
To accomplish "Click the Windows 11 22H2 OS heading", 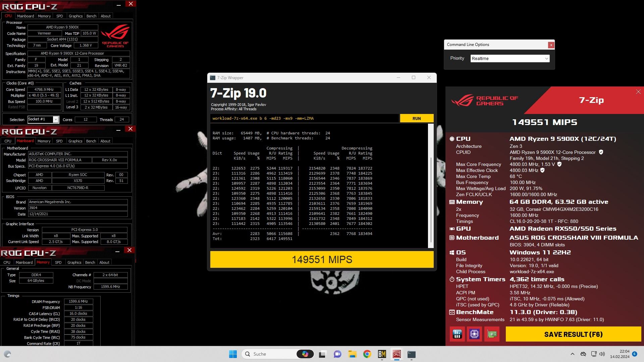I will pyautogui.click(x=540, y=253).
